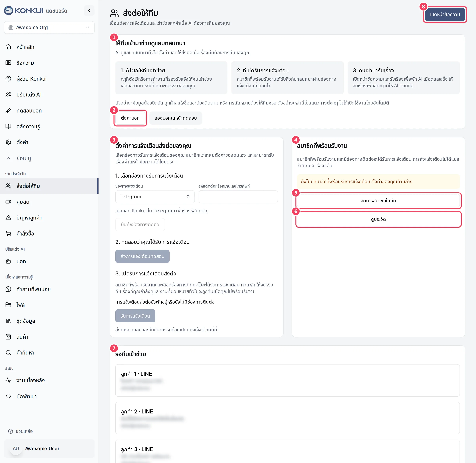The image size is (476, 463).
Task: Click the เปิดหน้าข้อความ button
Action: pyautogui.click(x=445, y=15)
